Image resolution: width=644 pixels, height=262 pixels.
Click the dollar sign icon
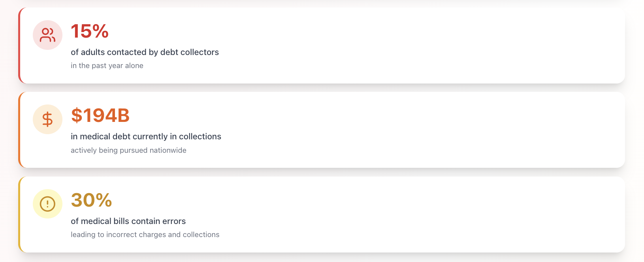[47, 120]
